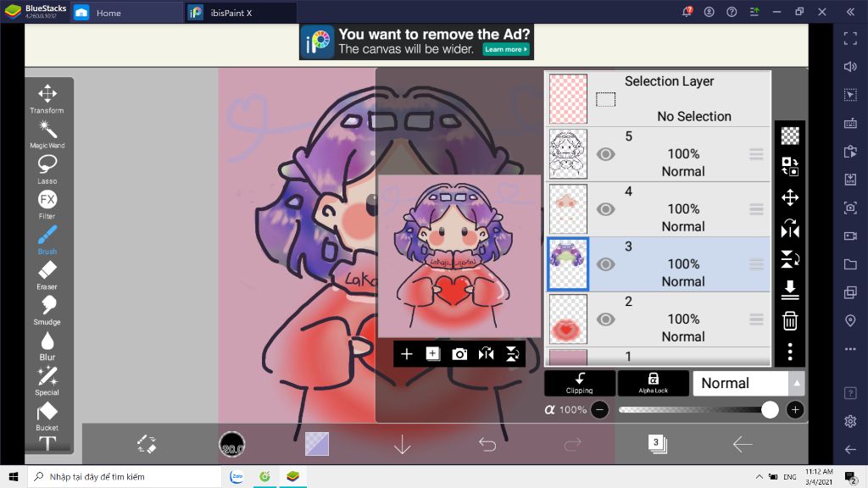Screen dimensions: 868x488
Task: Open the FX Filter tool
Action: 47,205
